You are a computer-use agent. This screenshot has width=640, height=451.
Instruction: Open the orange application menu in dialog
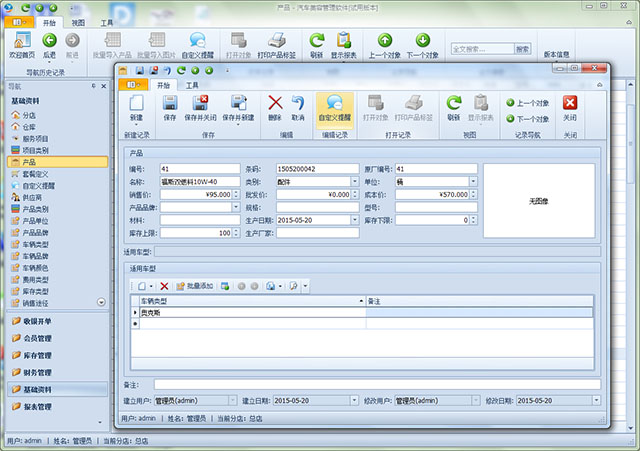[x=133, y=85]
